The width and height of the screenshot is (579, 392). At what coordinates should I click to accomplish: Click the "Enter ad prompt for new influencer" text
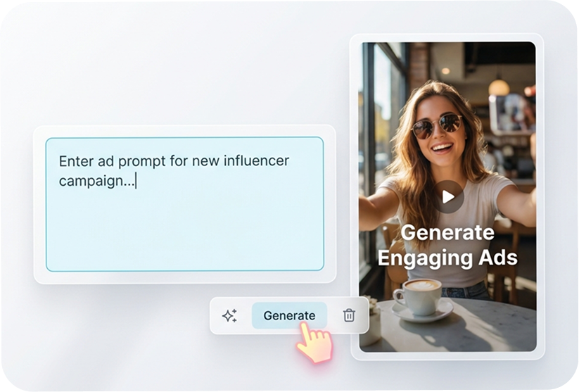[x=174, y=161]
